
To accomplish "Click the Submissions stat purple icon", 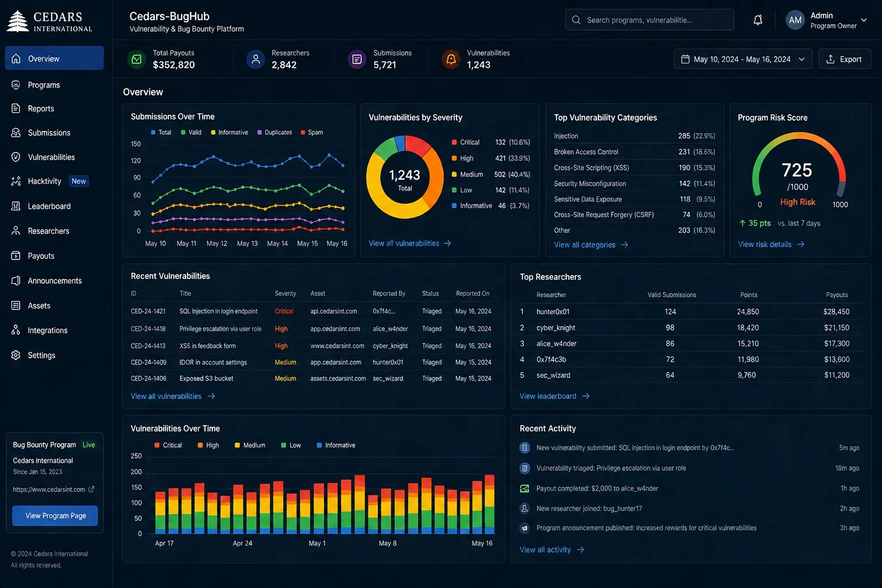I will (x=357, y=59).
